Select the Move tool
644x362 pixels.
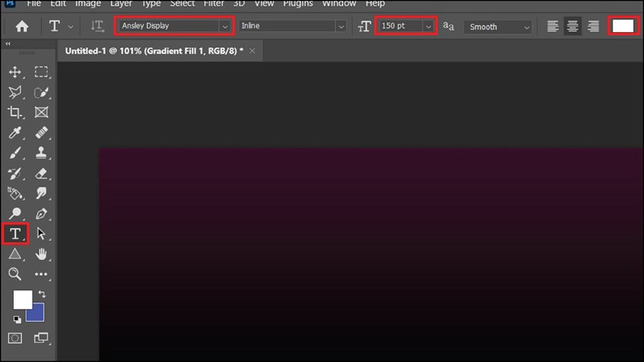click(x=15, y=72)
